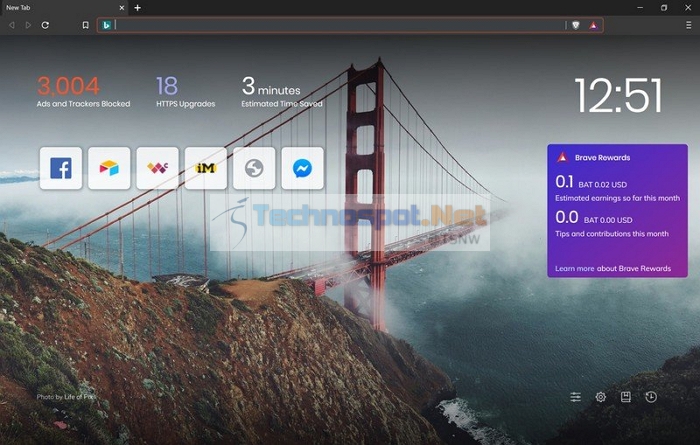Open Brave Shields lion icon
The width and height of the screenshot is (700, 445).
coord(576,25)
